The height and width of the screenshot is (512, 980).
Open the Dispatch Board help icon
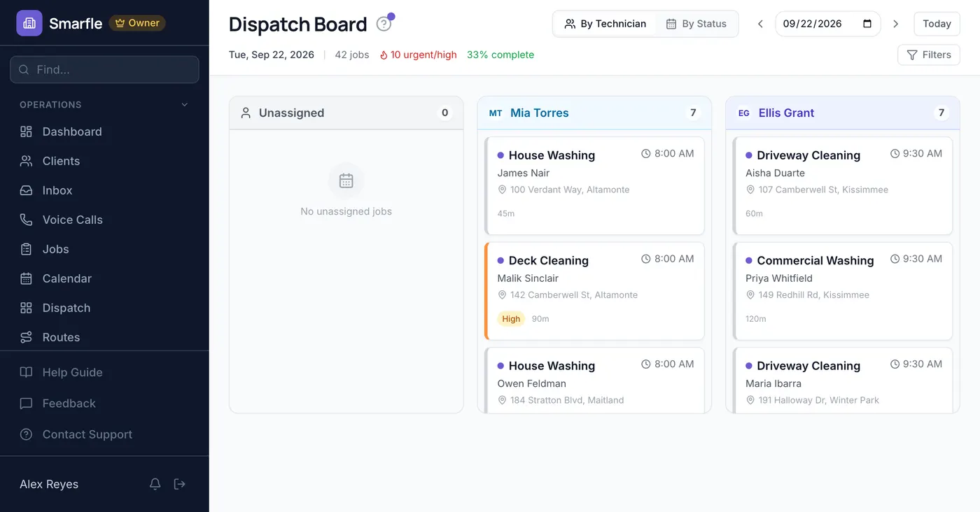click(384, 24)
